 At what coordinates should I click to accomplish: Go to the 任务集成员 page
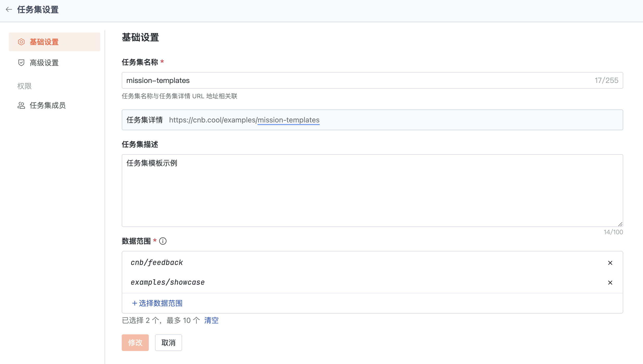click(48, 105)
